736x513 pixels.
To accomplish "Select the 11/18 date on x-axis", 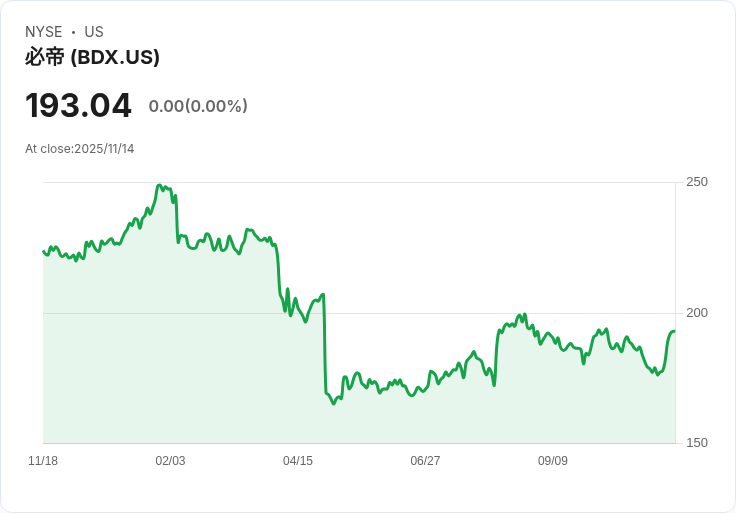I will point(43,461).
